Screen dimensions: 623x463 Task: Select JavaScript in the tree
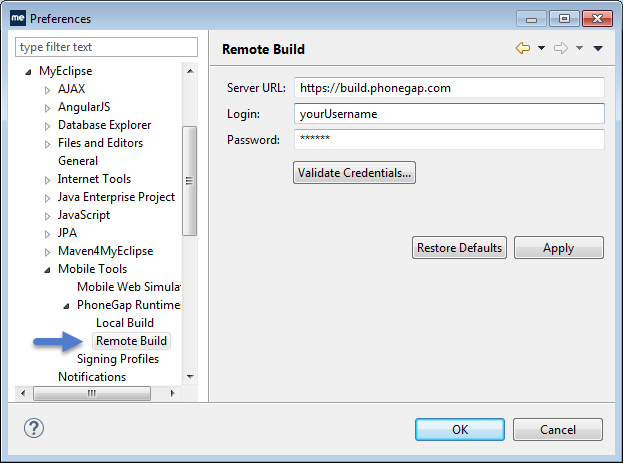tap(84, 215)
